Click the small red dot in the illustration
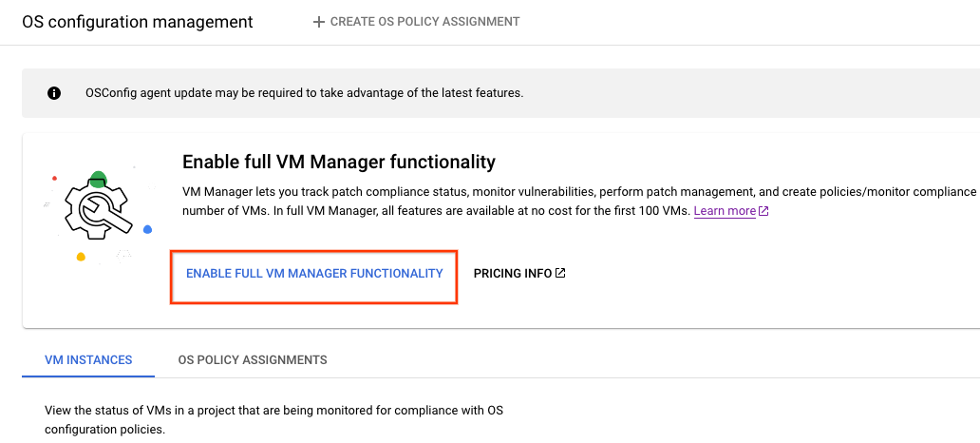This screenshot has height=443, width=980. pos(55,178)
